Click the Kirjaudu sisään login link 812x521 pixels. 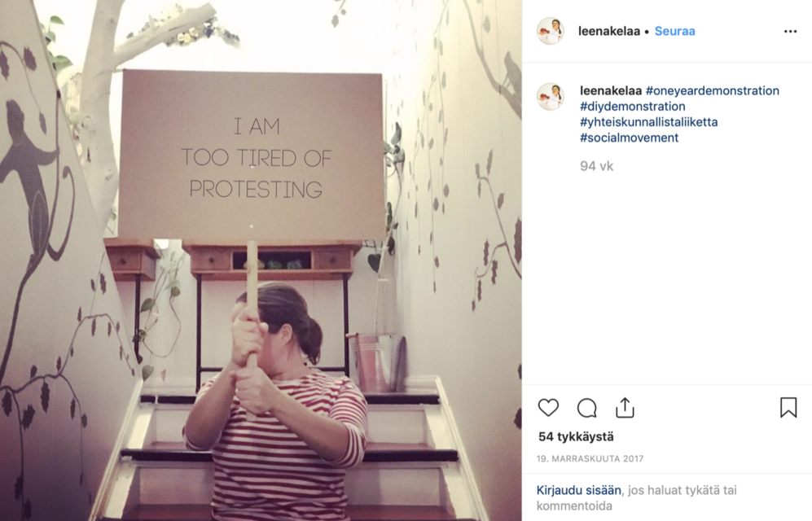coord(578,490)
